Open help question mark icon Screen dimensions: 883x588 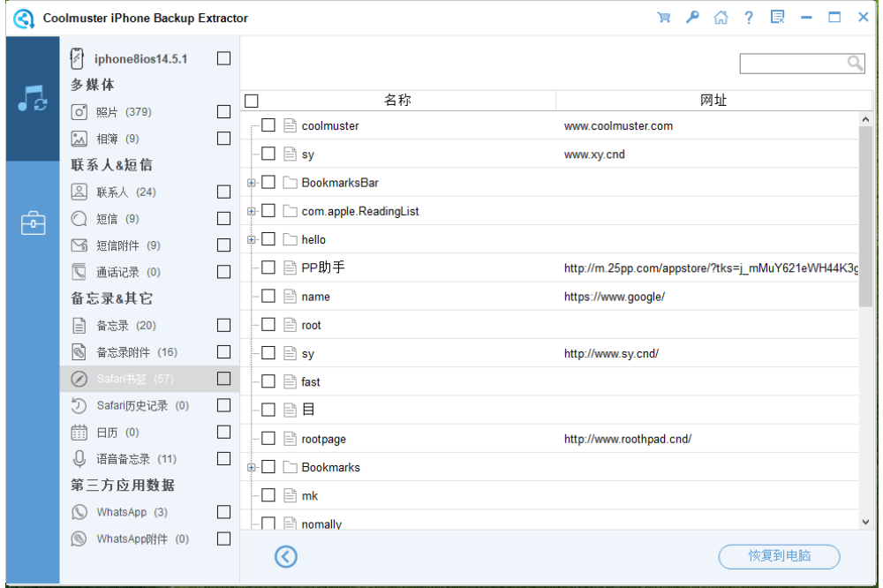pyautogui.click(x=749, y=18)
